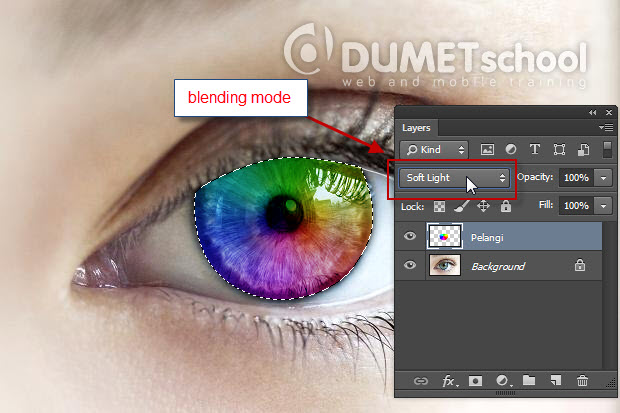
Task: Filter for smart objects icon
Action: 584,150
